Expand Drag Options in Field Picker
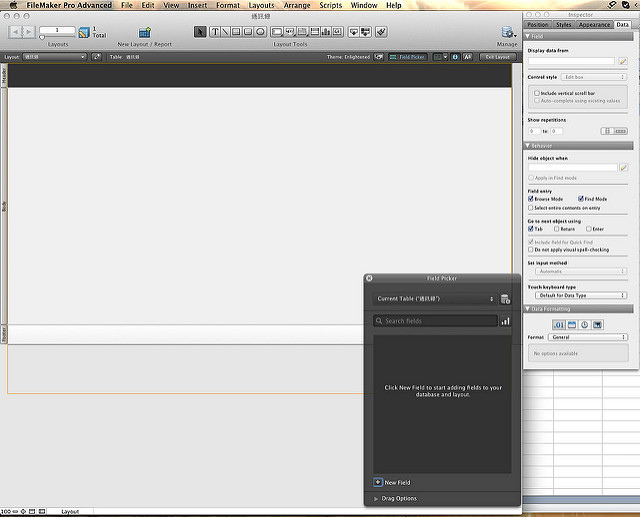The image size is (640, 517). point(376,499)
